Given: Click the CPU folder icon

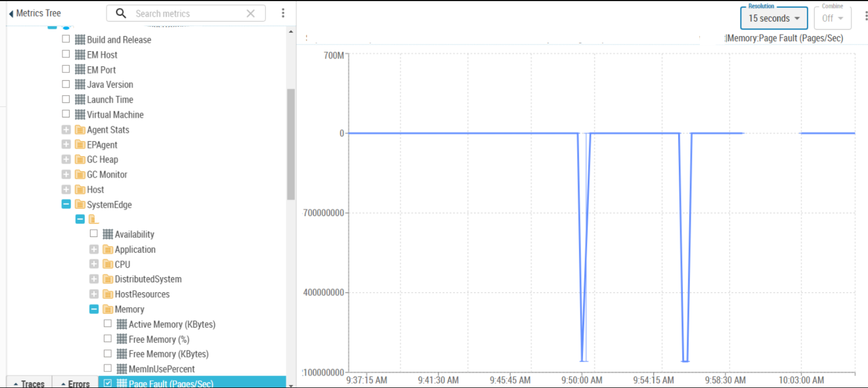Looking at the screenshot, I should (107, 264).
